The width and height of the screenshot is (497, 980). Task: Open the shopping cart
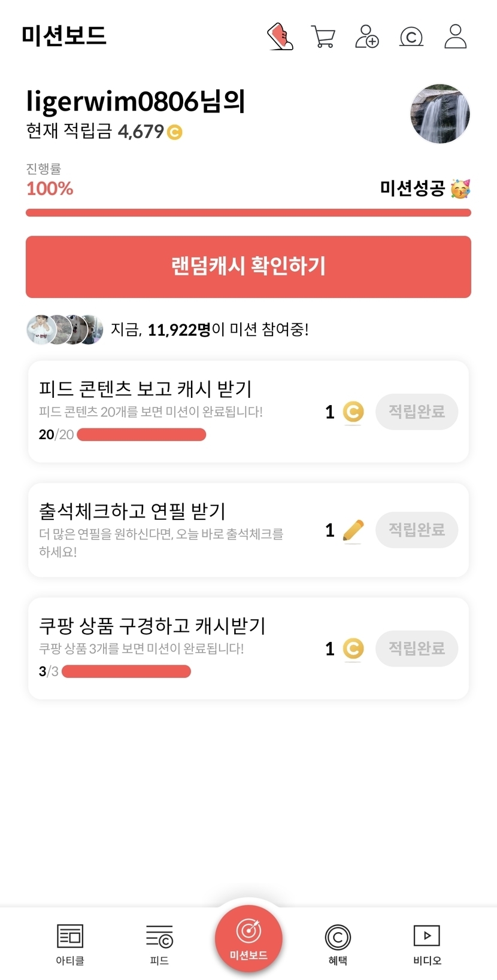pyautogui.click(x=323, y=36)
